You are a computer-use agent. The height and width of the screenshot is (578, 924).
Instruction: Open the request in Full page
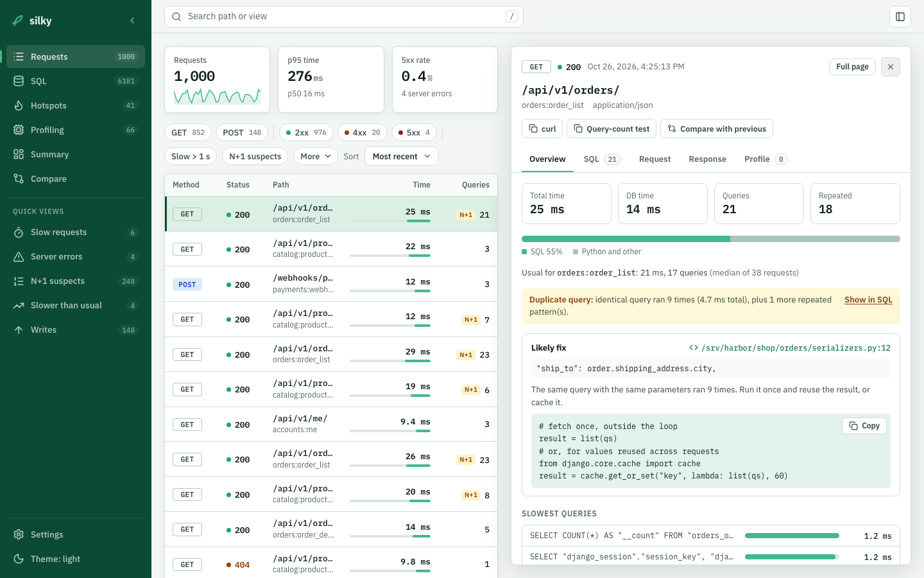(x=852, y=67)
